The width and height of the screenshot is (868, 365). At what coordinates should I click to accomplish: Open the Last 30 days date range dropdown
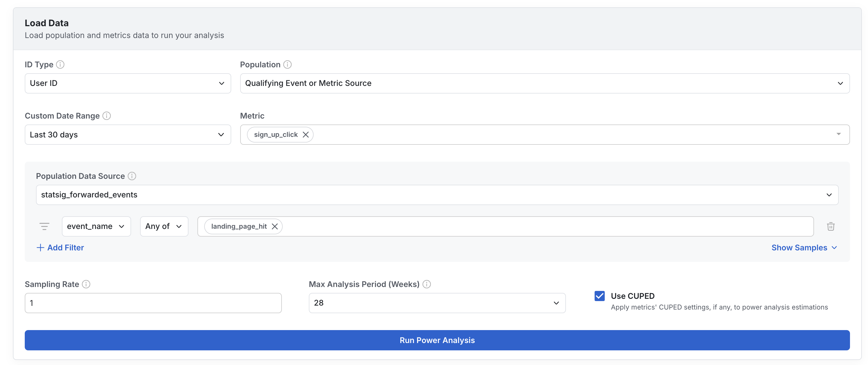(128, 135)
